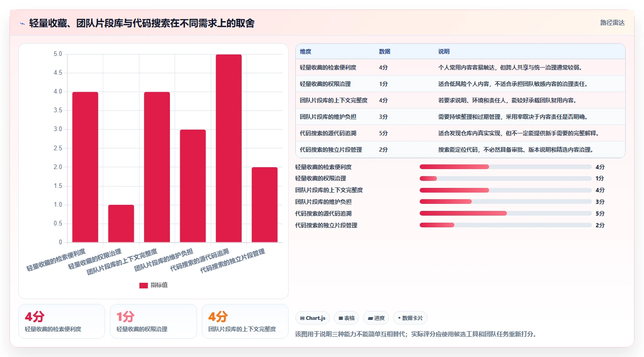The image size is (644, 357).
Task: Click the 2.5 y-axis label
Action: point(58,148)
